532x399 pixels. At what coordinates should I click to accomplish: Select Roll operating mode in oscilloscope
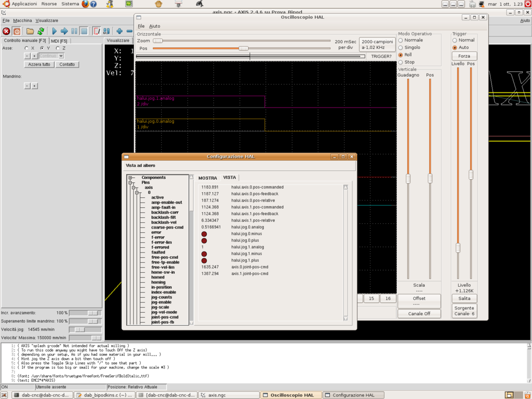click(x=401, y=55)
